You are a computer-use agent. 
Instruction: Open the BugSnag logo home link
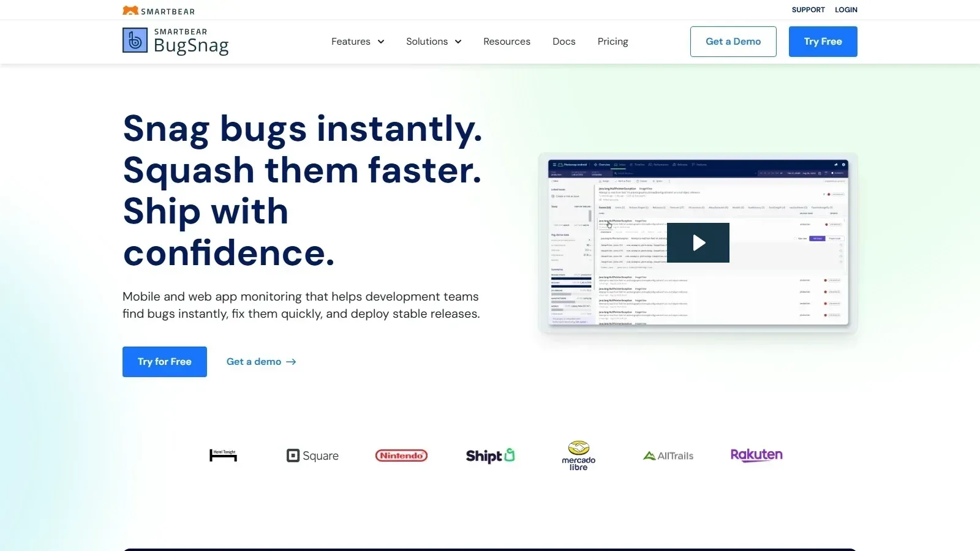click(176, 41)
